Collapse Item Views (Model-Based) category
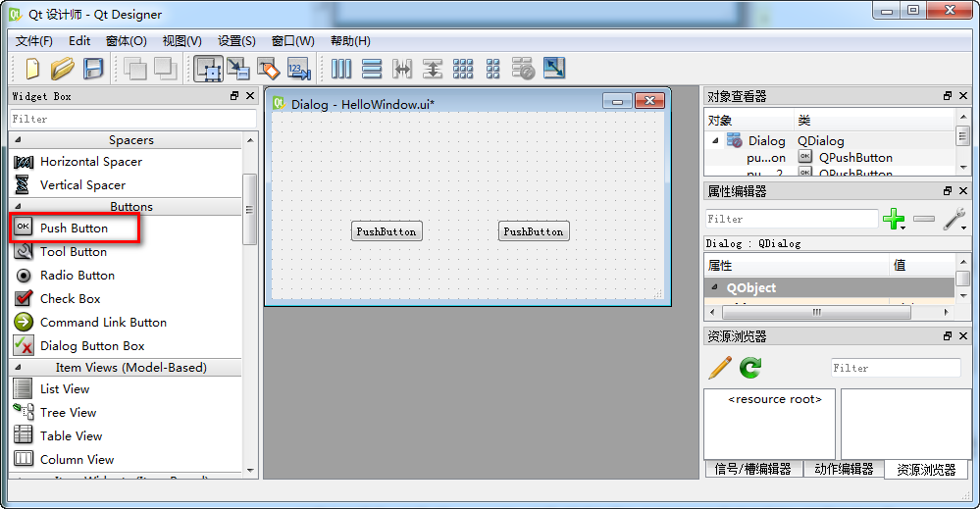 tap(18, 367)
